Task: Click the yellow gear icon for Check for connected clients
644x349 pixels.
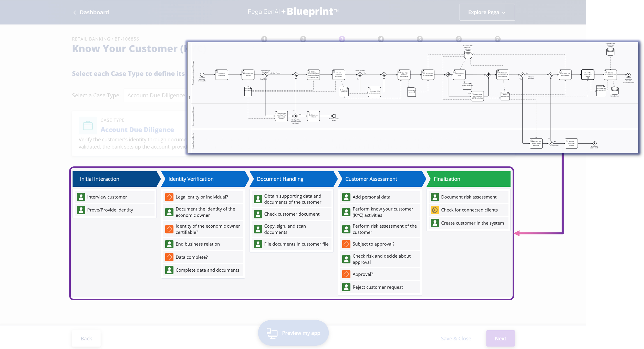Action: (x=434, y=210)
